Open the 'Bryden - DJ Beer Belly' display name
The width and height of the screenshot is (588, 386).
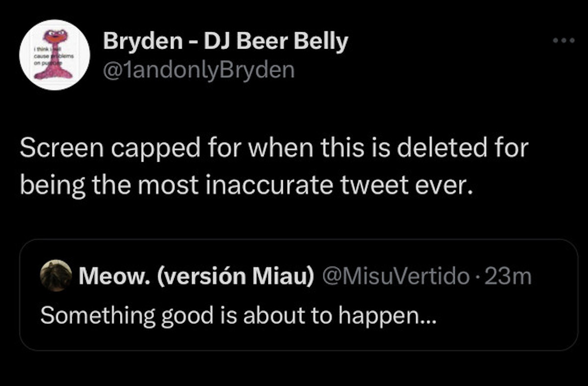(x=225, y=43)
